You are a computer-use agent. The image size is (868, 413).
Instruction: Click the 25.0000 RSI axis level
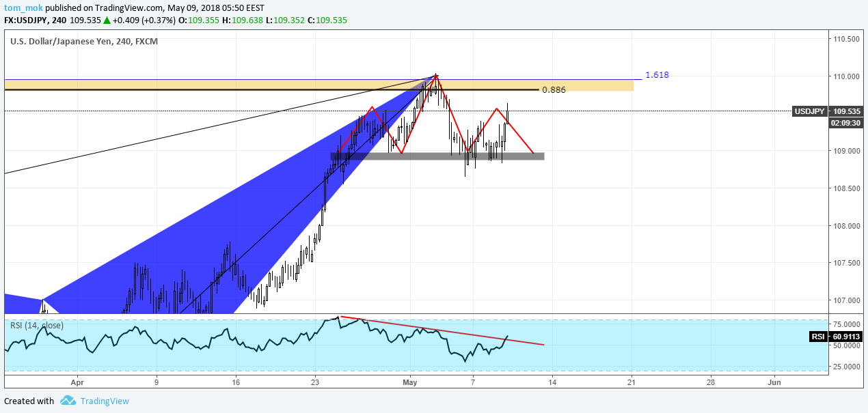(846, 367)
